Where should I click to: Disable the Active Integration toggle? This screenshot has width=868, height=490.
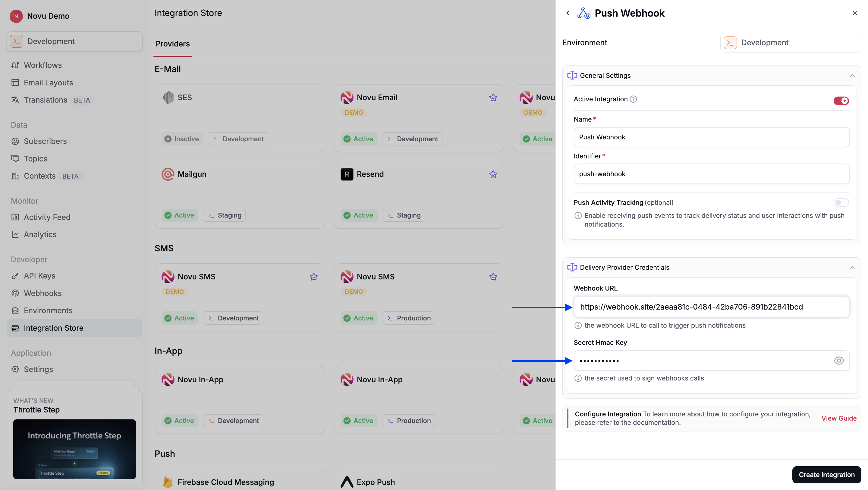pyautogui.click(x=841, y=100)
